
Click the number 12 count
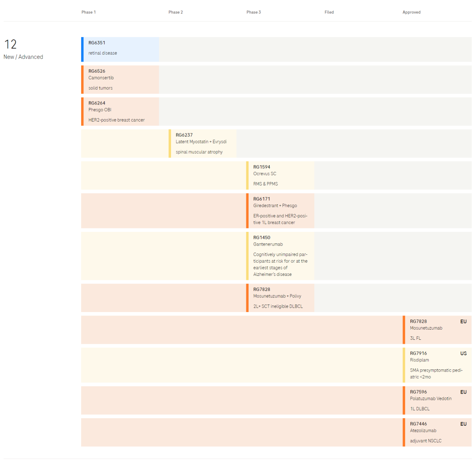10,45
